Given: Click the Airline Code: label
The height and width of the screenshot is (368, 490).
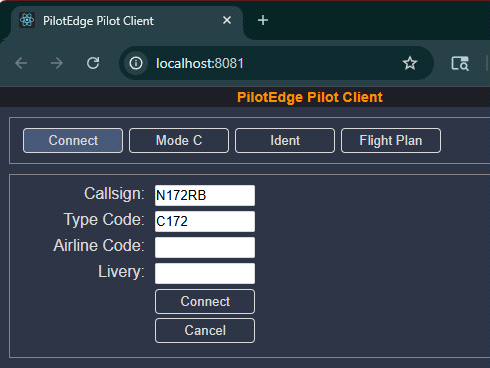Looking at the screenshot, I should click(x=99, y=246).
